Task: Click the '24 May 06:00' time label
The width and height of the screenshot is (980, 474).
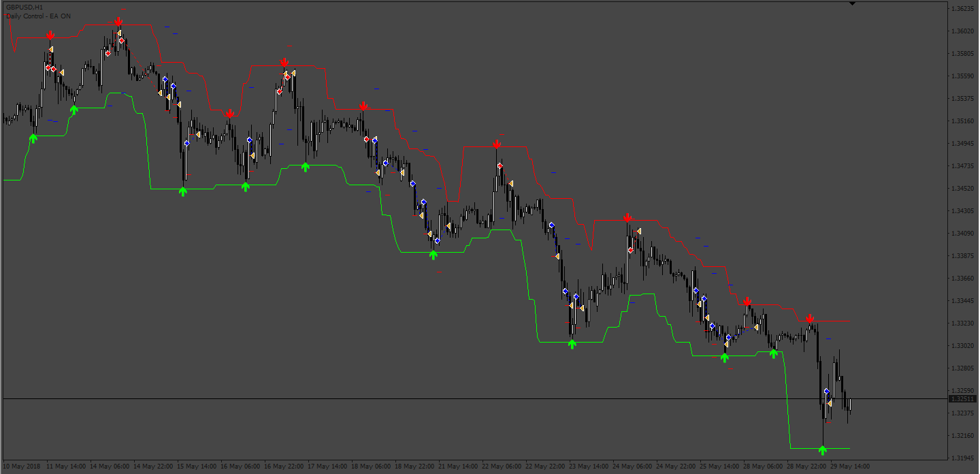Action: [x=633, y=467]
